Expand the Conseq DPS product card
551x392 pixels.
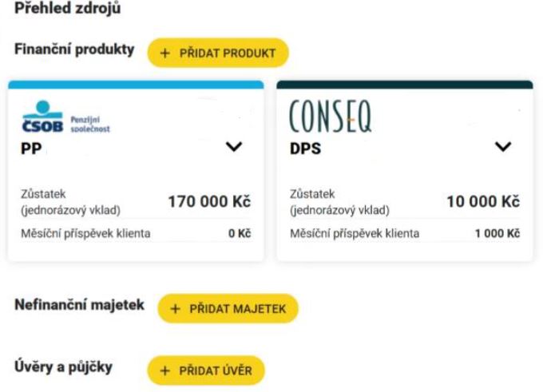coord(503,146)
